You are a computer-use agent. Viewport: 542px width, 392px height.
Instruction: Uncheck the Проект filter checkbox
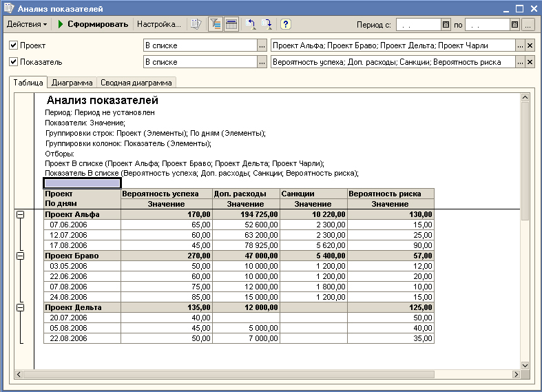pos(14,45)
